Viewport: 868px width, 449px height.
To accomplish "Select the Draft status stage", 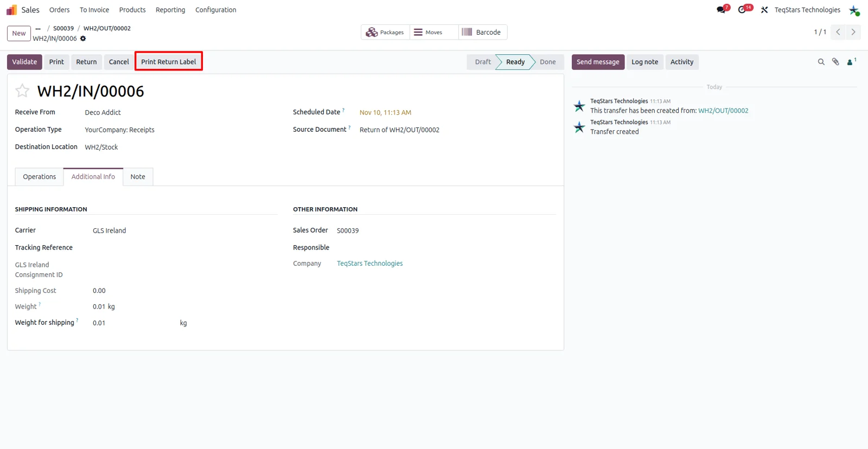I will tap(482, 62).
